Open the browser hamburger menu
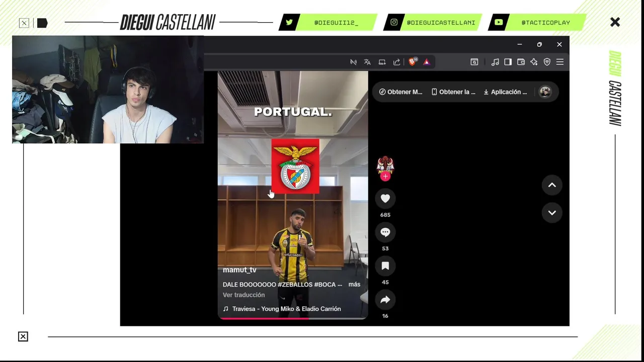 (x=560, y=62)
